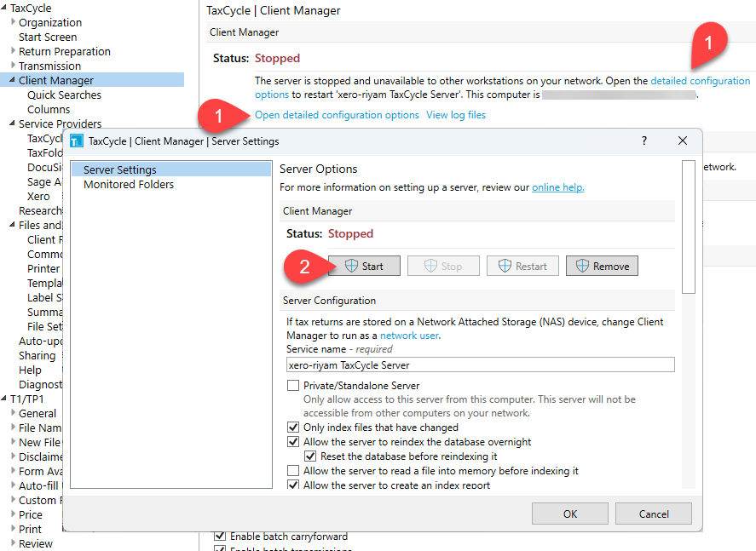The width and height of the screenshot is (756, 551).
Task: Collapse the T1/TP1 tree node
Action: click(4, 399)
